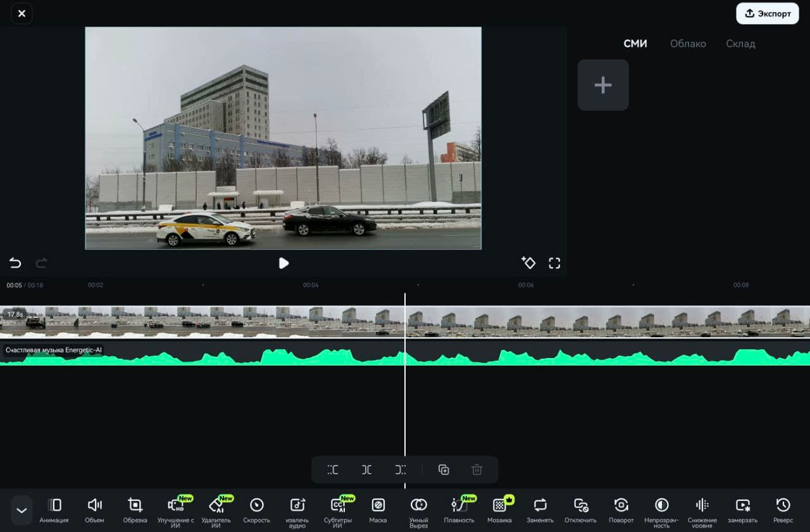Switch to the Облако tab
This screenshot has height=532, width=810.
688,44
